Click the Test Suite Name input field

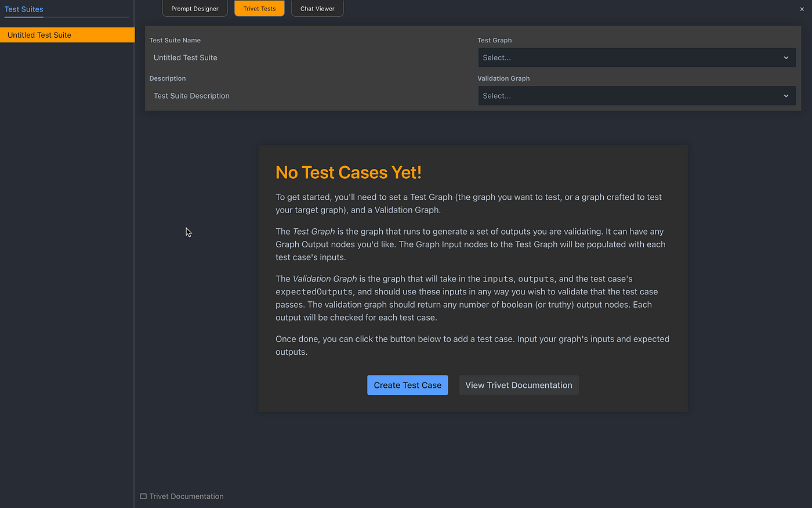point(261,57)
